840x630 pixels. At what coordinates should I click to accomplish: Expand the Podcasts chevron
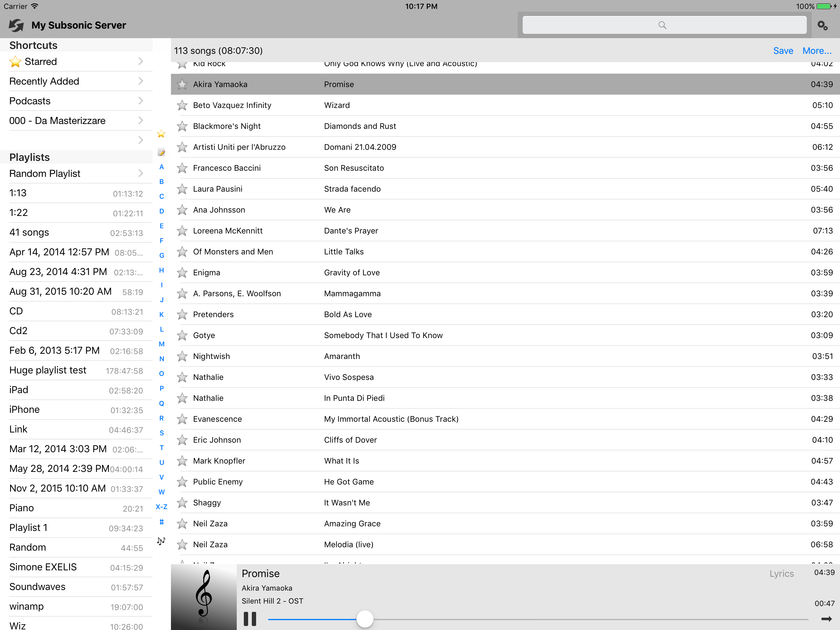coord(141,101)
